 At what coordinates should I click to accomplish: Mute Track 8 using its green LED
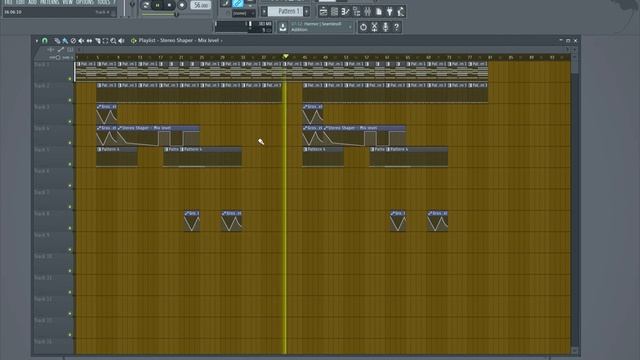click(x=70, y=228)
